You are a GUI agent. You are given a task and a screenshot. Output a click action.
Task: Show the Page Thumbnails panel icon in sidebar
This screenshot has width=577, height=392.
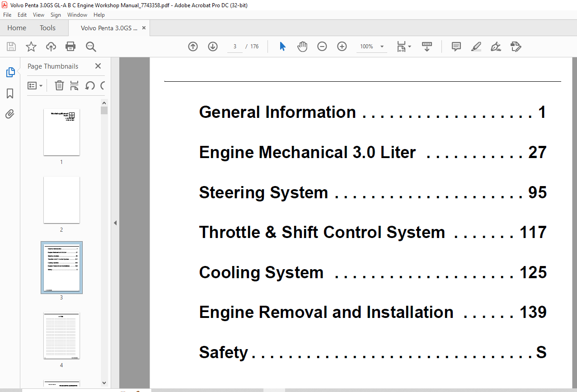(x=10, y=72)
